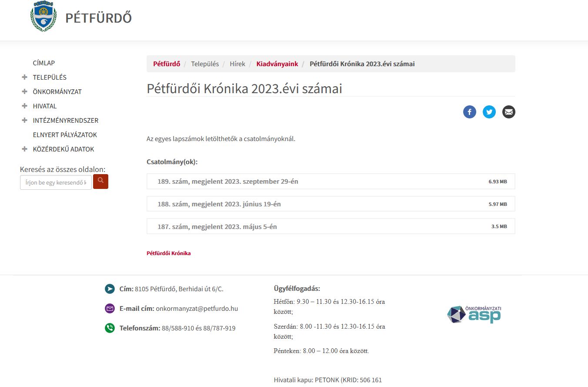The image size is (588, 387).
Task: Click the 5.97 MB file size
Action: pos(498,204)
